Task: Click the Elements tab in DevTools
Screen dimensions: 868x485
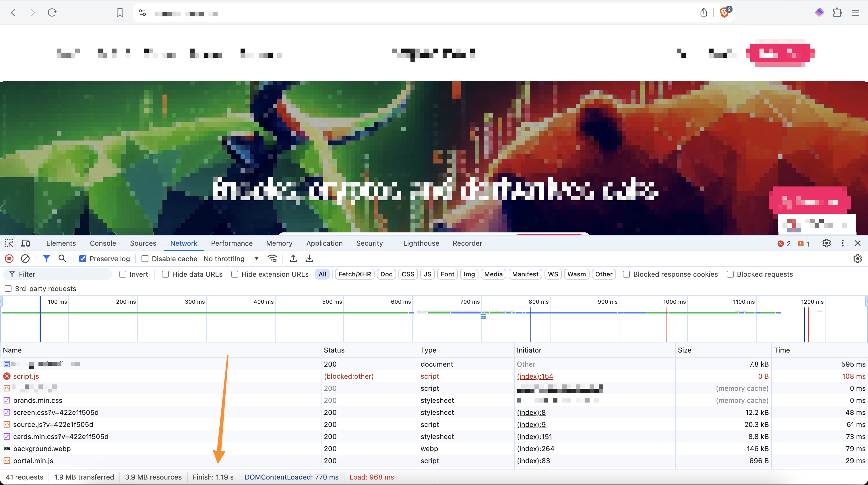Action: click(x=61, y=243)
